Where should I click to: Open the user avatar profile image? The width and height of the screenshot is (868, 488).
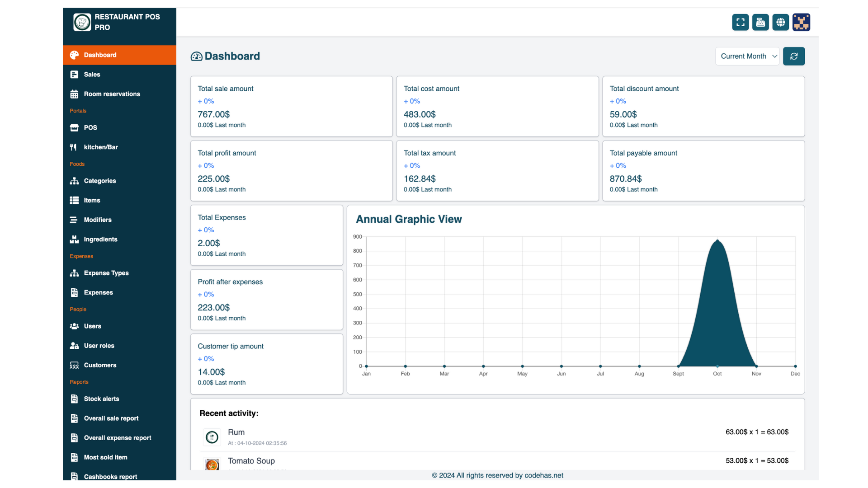801,22
